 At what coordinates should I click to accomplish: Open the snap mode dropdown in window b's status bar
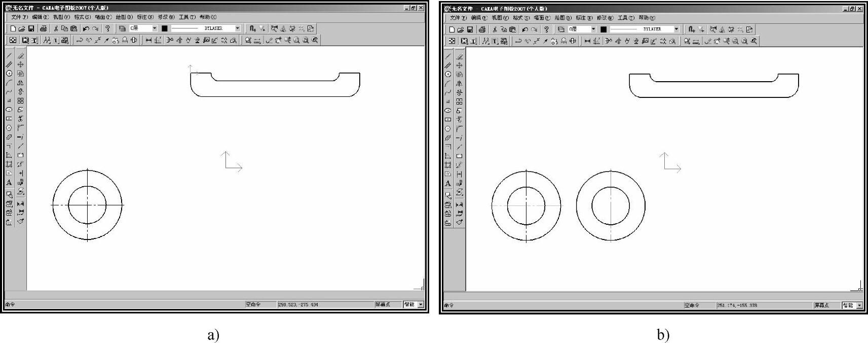pos(859,305)
